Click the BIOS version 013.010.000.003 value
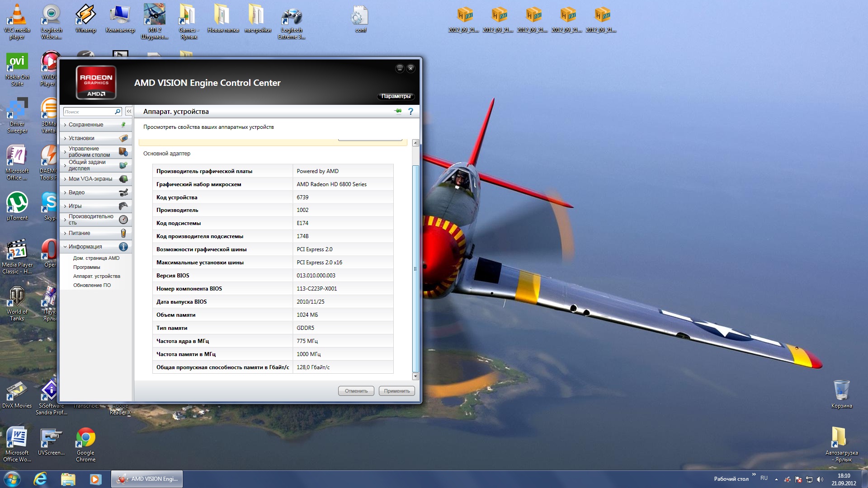The width and height of the screenshot is (868, 488). coord(316,276)
